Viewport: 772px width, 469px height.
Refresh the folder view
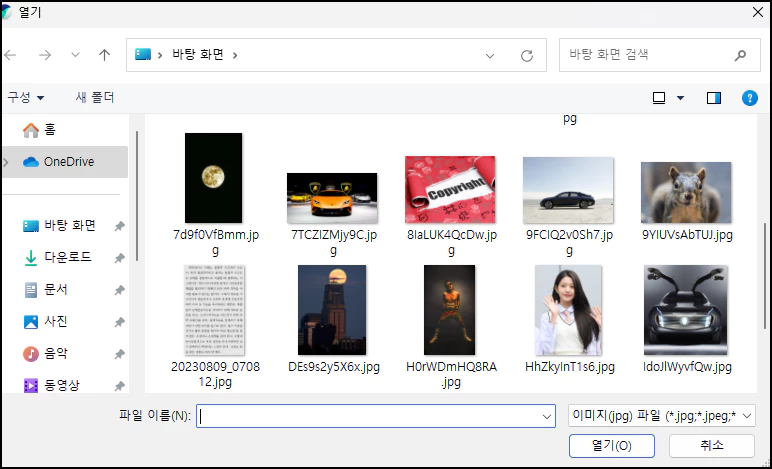[527, 56]
